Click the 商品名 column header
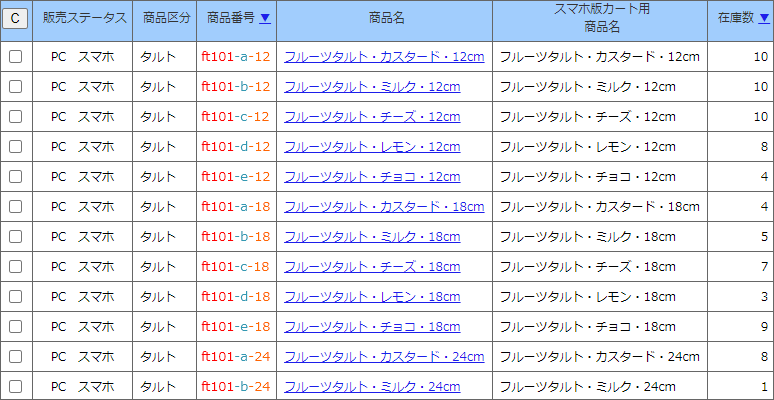The image size is (774, 400). pos(385,21)
